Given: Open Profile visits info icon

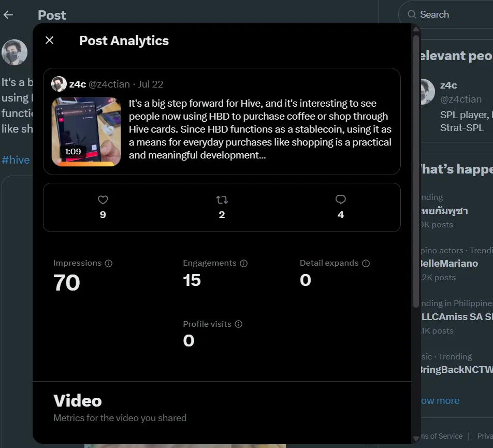Looking at the screenshot, I should pyautogui.click(x=239, y=324).
